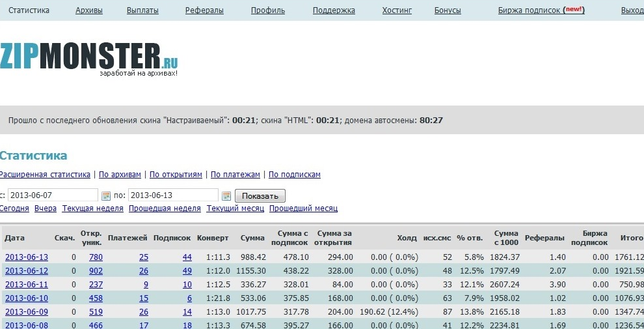Open 780 unique opens link
The image size is (644, 329).
point(96,257)
